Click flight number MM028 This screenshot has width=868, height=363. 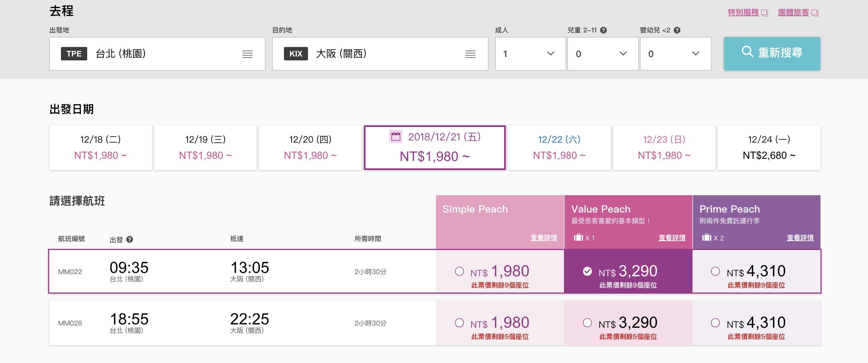click(x=70, y=323)
